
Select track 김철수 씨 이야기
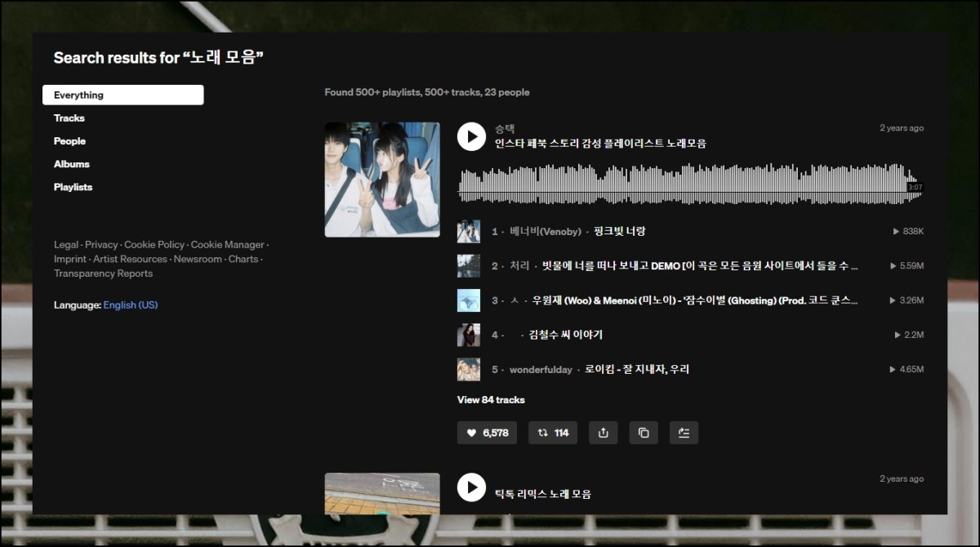click(x=566, y=335)
